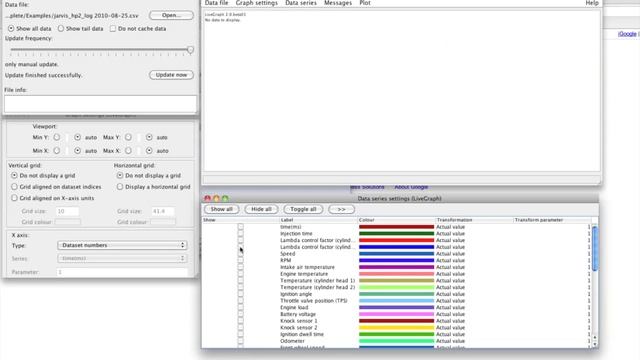Click the Show all button
The height and width of the screenshot is (360, 640).
(x=222, y=209)
